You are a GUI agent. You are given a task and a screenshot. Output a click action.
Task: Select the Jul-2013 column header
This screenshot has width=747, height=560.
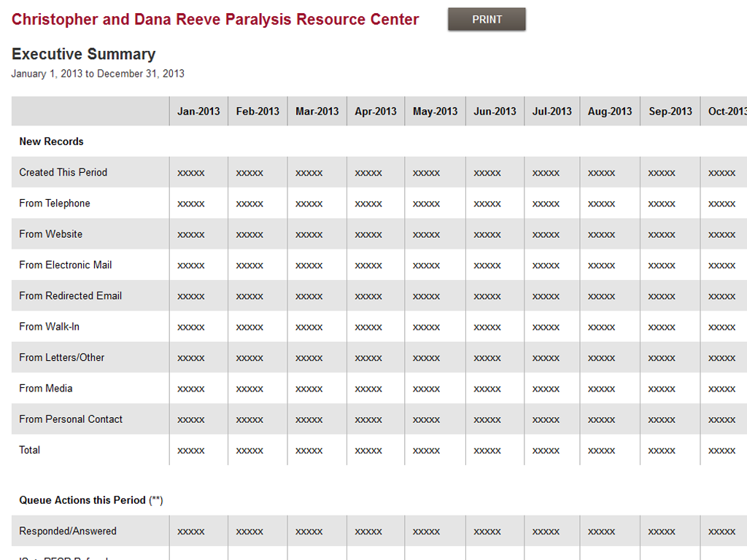pyautogui.click(x=551, y=111)
